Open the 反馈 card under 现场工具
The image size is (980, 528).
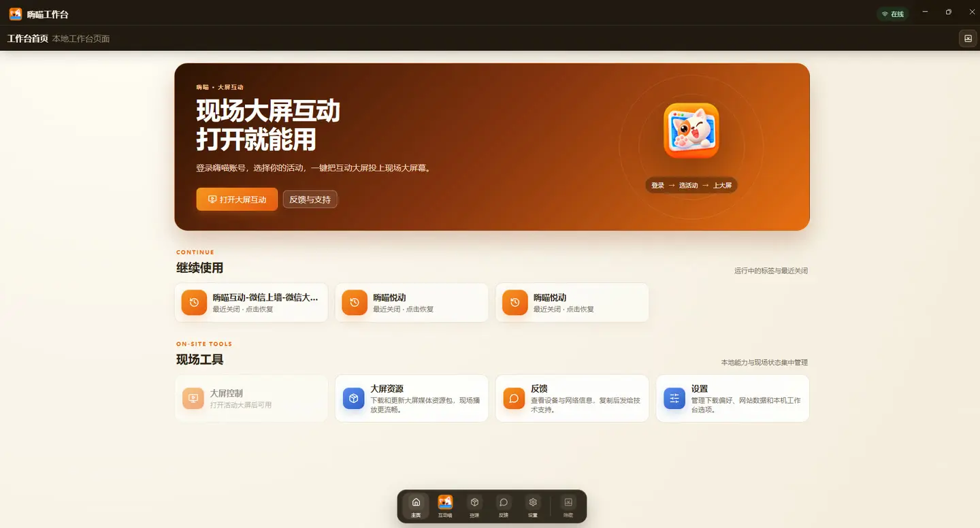(572, 398)
